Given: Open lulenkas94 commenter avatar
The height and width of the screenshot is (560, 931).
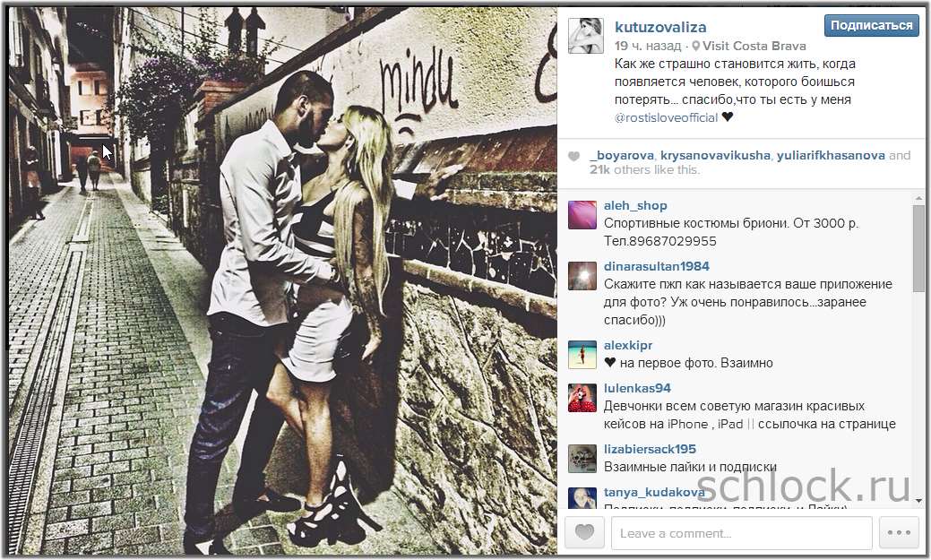Looking at the screenshot, I should (x=582, y=397).
